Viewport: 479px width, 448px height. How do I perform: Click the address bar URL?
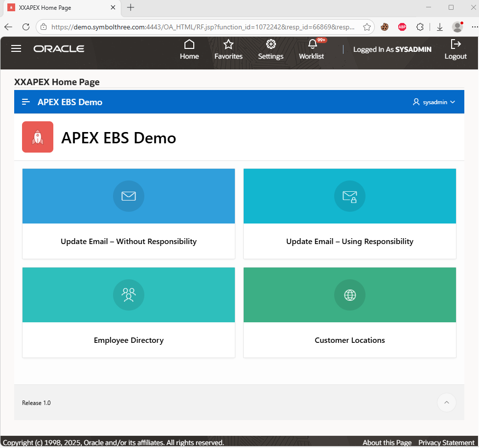click(203, 27)
